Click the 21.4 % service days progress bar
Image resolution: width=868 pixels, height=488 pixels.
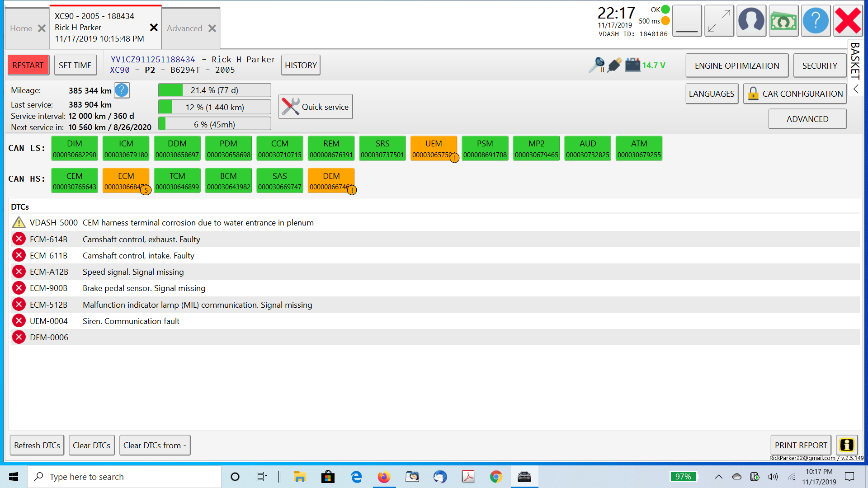coord(215,90)
